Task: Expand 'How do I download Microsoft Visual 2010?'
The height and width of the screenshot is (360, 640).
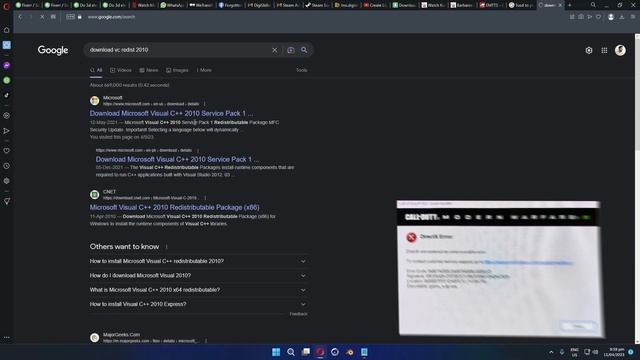Action: pos(198,276)
